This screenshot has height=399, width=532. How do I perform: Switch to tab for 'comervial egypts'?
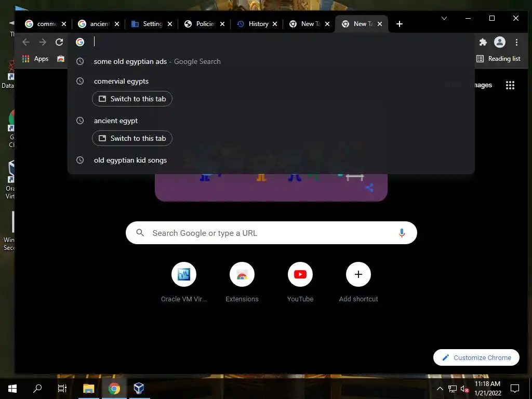coord(132,99)
